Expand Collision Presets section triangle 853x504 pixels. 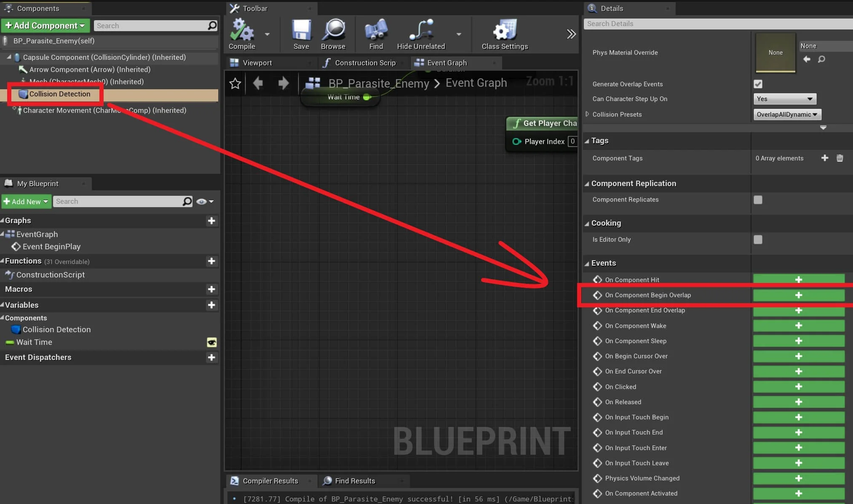(587, 114)
